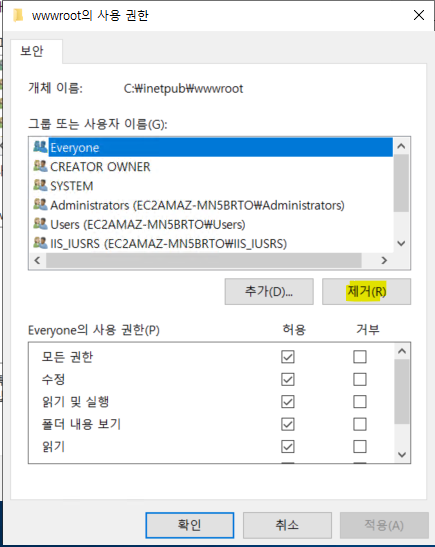
Task: Toggle 수정 deny checkbox
Action: point(360,379)
